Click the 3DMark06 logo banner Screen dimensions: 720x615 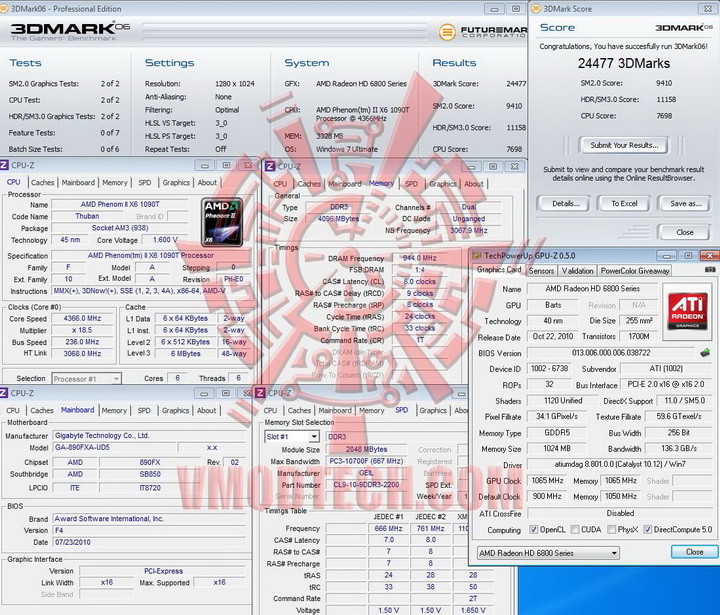[70, 31]
